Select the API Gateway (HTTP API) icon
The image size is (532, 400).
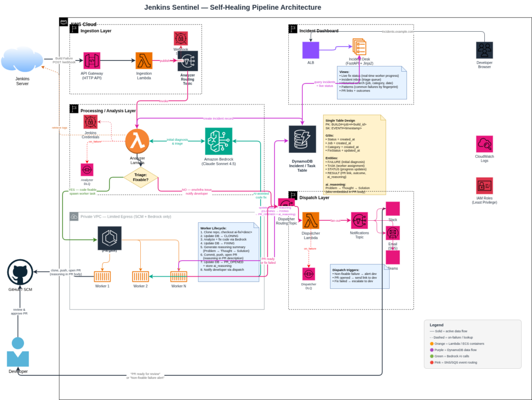coord(91,60)
